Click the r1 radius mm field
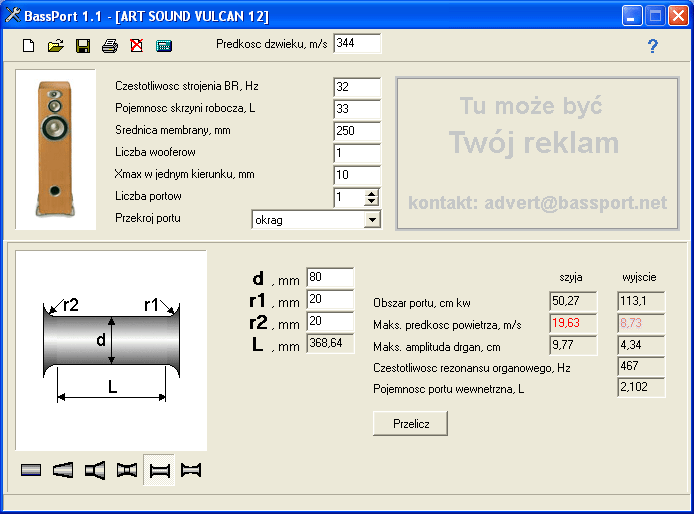The image size is (694, 514). coord(330,300)
